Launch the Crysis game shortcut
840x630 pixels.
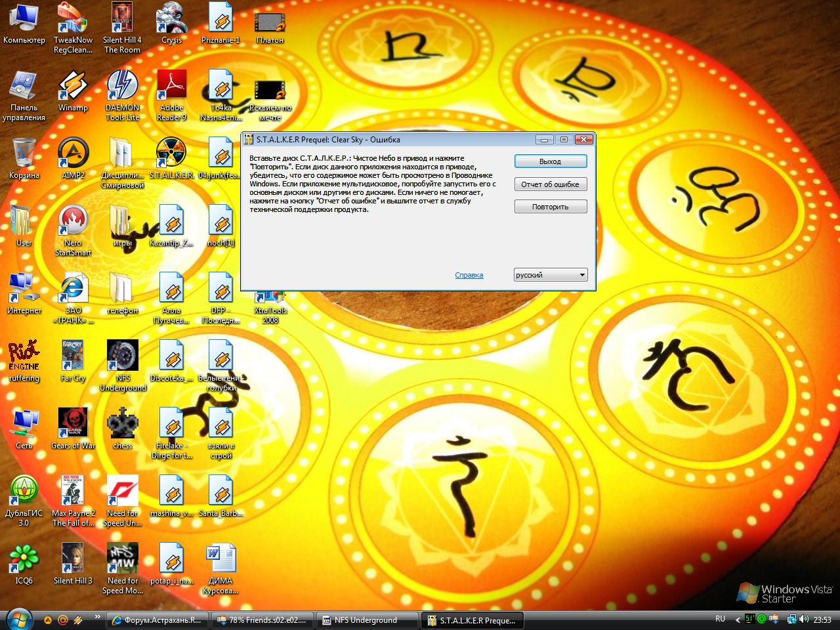coord(171,24)
